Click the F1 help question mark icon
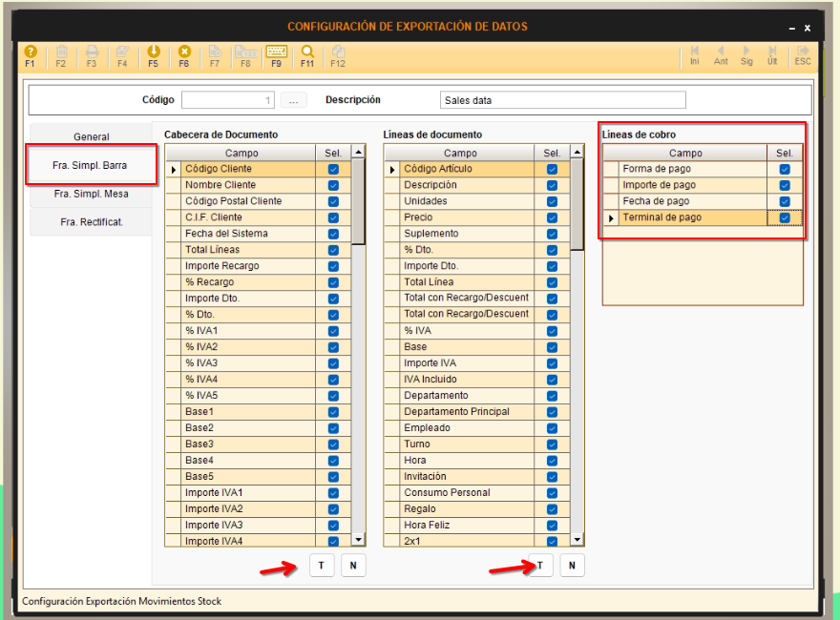 (30, 52)
